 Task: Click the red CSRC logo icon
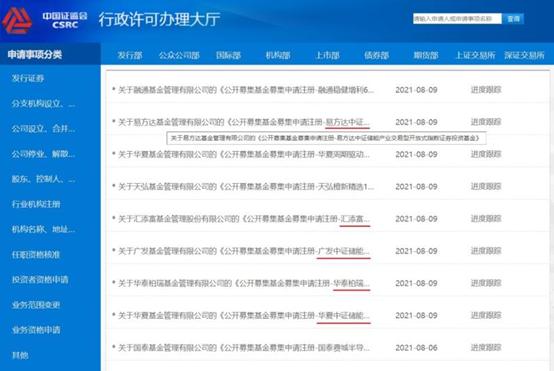coord(17,20)
